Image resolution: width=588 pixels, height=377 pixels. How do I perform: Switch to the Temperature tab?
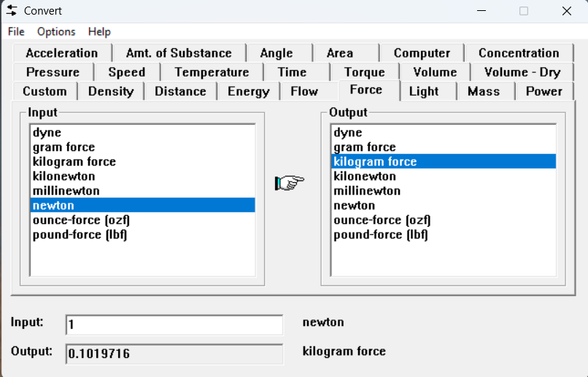click(212, 72)
